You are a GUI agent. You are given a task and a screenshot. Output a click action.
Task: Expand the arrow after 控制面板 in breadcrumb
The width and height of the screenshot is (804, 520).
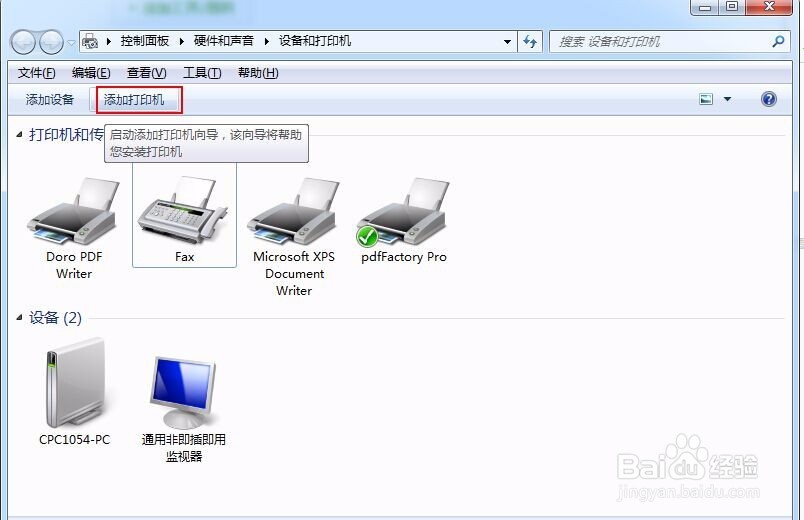(182, 42)
